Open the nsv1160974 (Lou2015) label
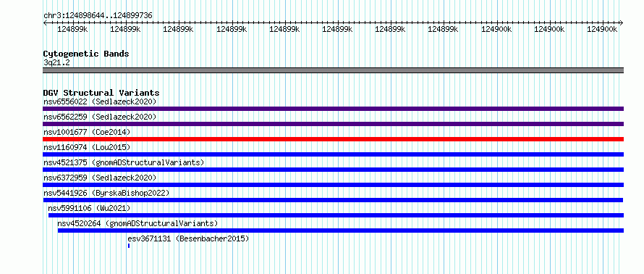644x274 pixels. click(x=87, y=147)
